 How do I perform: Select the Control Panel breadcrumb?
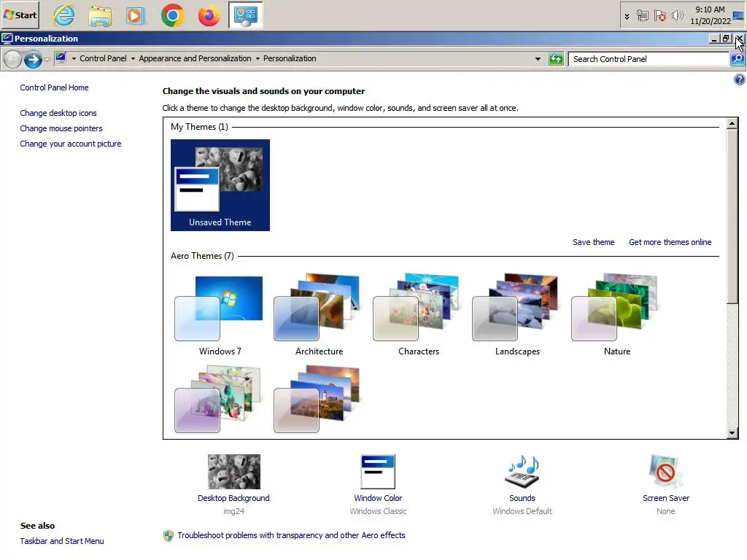pyautogui.click(x=103, y=58)
